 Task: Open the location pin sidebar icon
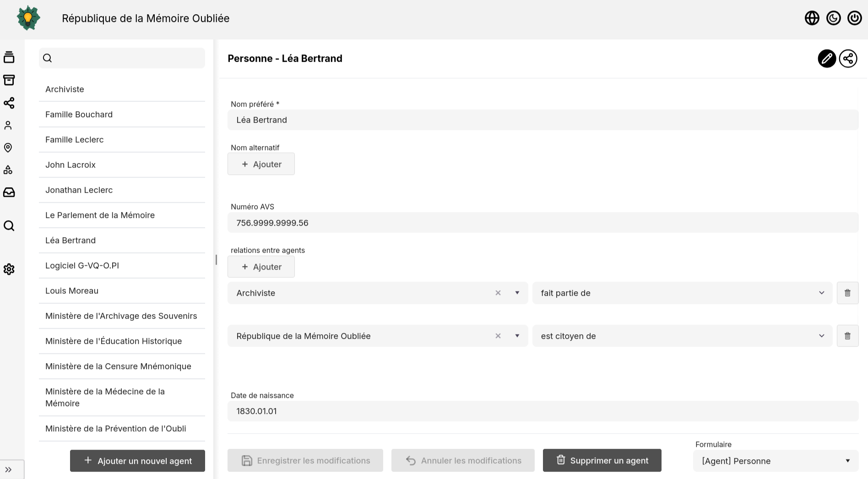pyautogui.click(x=8, y=147)
